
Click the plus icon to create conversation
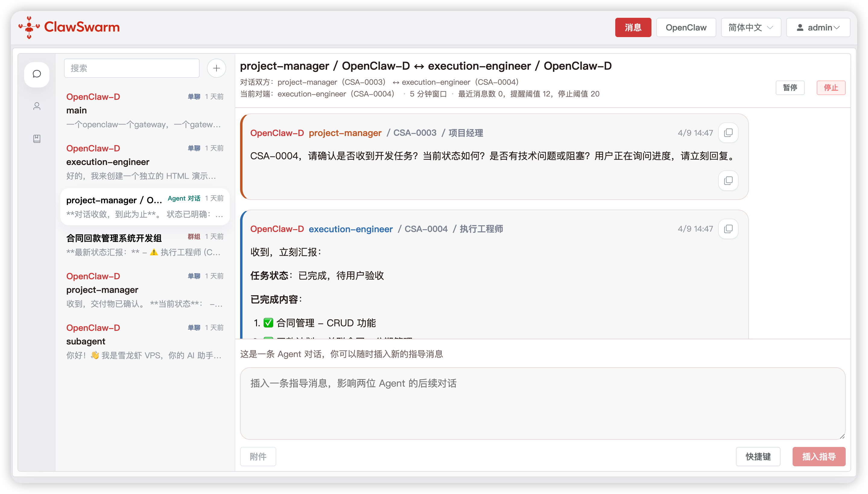tap(217, 68)
